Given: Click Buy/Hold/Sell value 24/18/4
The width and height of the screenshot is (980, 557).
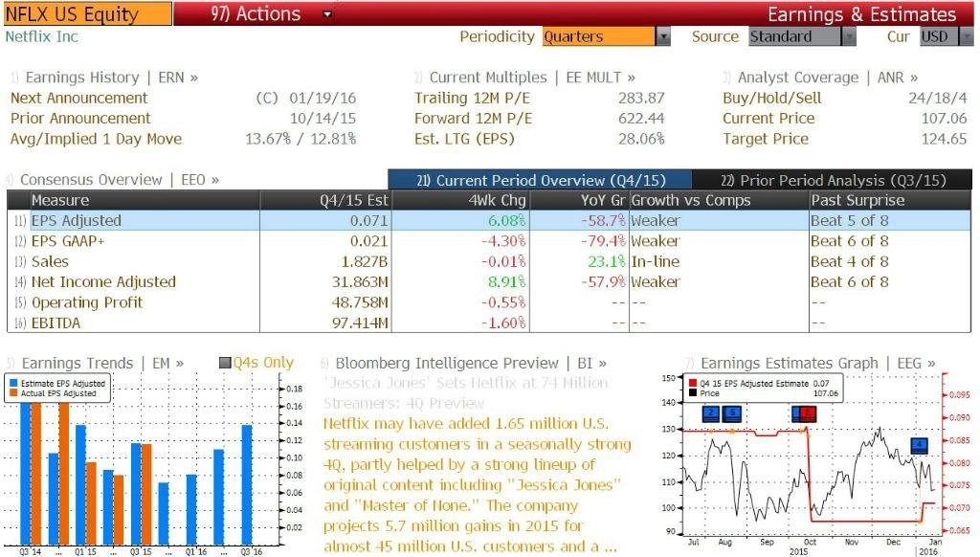Looking at the screenshot, I should tap(938, 99).
